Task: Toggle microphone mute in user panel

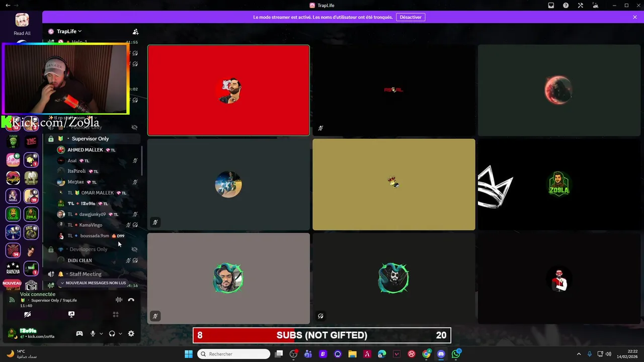Action: 93,333
